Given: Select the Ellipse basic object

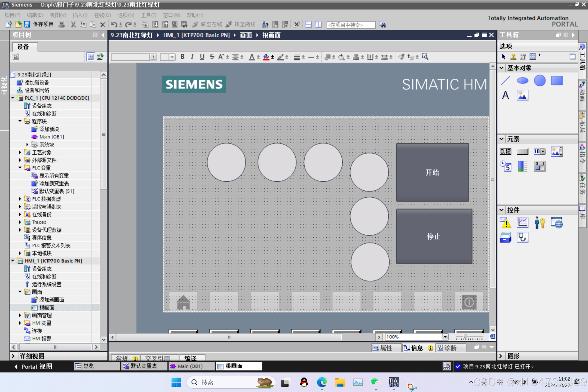Looking at the screenshot, I should coord(522,81).
